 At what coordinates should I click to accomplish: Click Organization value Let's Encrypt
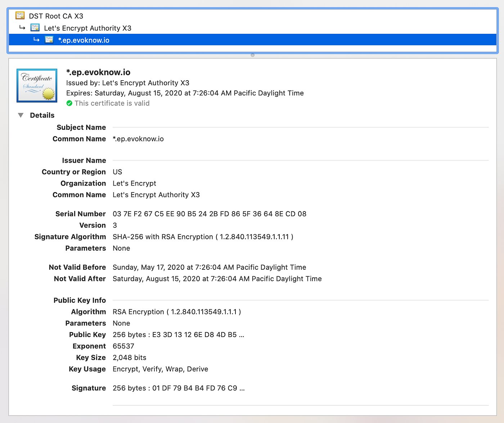tap(134, 183)
